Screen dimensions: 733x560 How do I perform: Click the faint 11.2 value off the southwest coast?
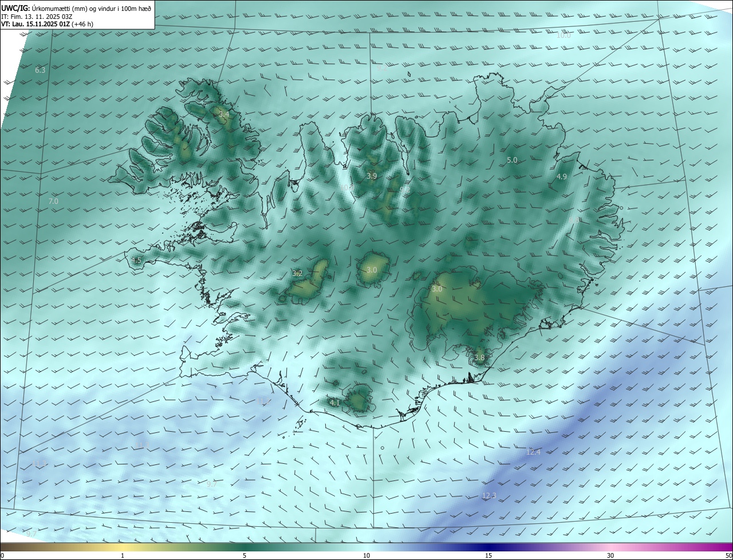click(264, 401)
